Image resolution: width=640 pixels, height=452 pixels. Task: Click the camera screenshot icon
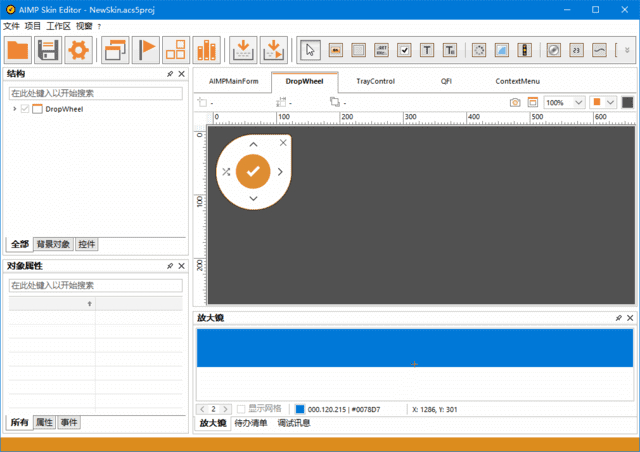pos(515,102)
